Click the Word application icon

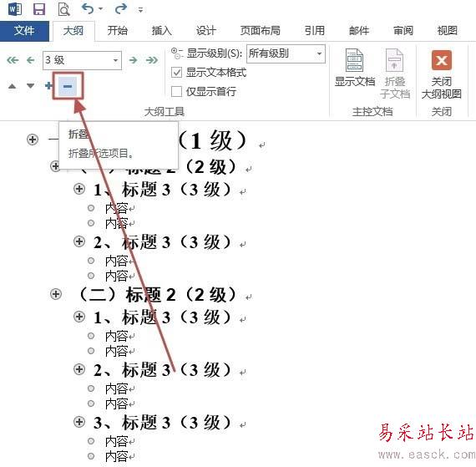coord(14,9)
